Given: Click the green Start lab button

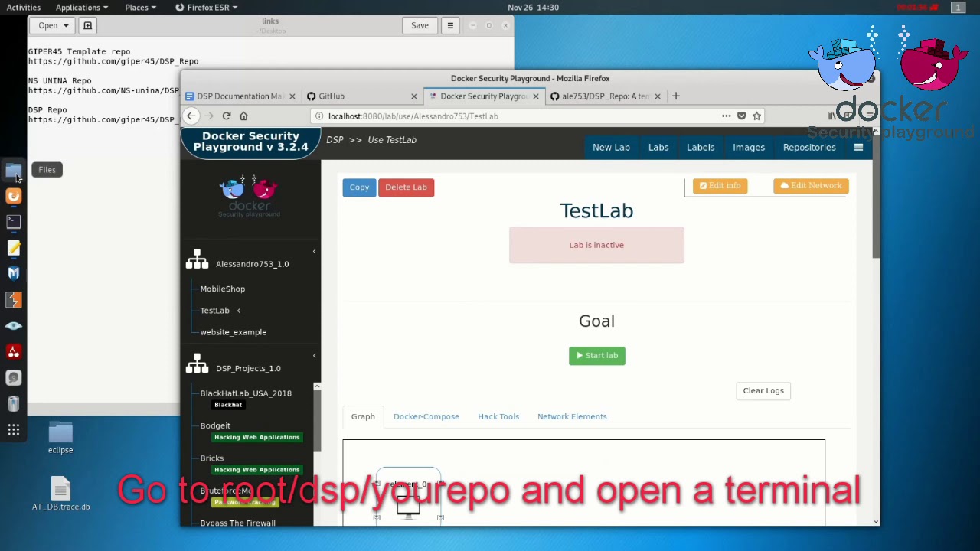Looking at the screenshot, I should (596, 355).
